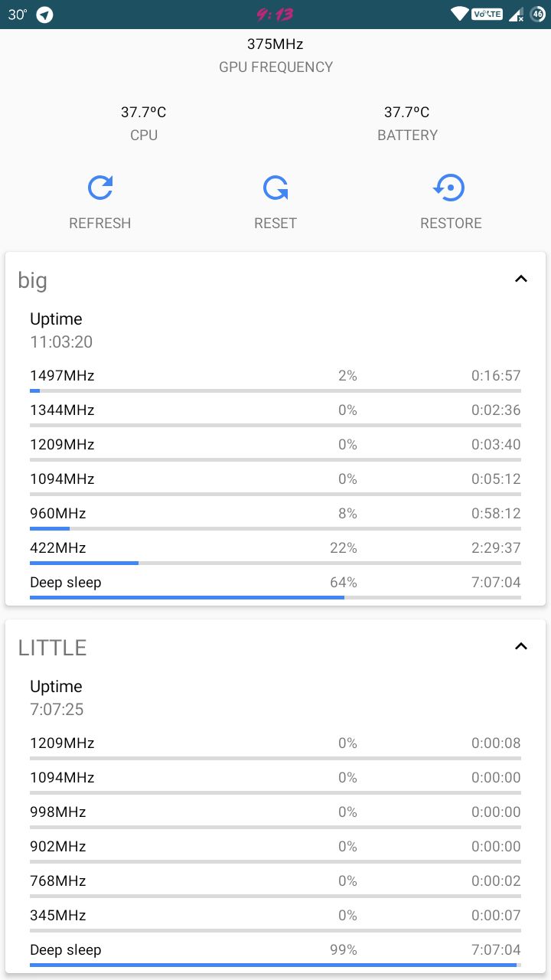Tap the RESTORE label

[451, 224]
